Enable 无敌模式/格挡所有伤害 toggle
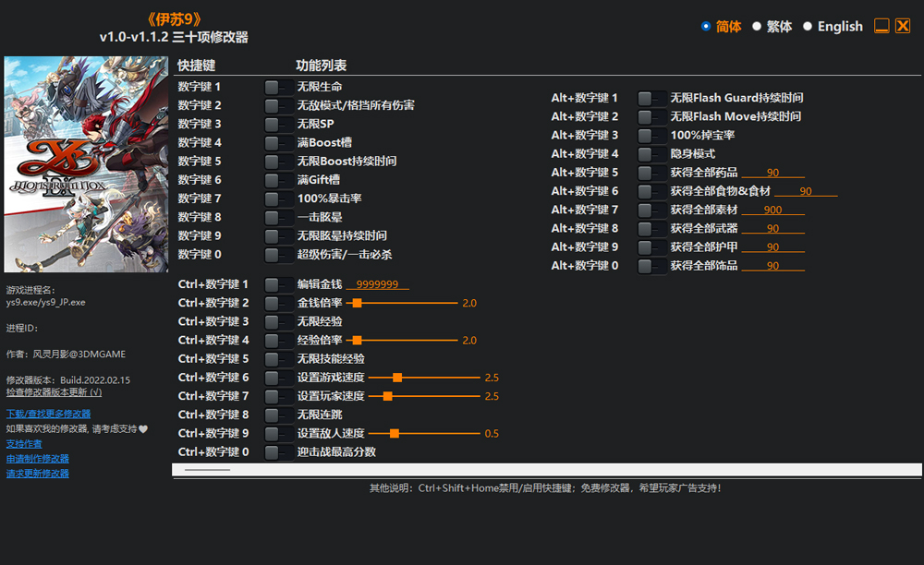 (278, 106)
